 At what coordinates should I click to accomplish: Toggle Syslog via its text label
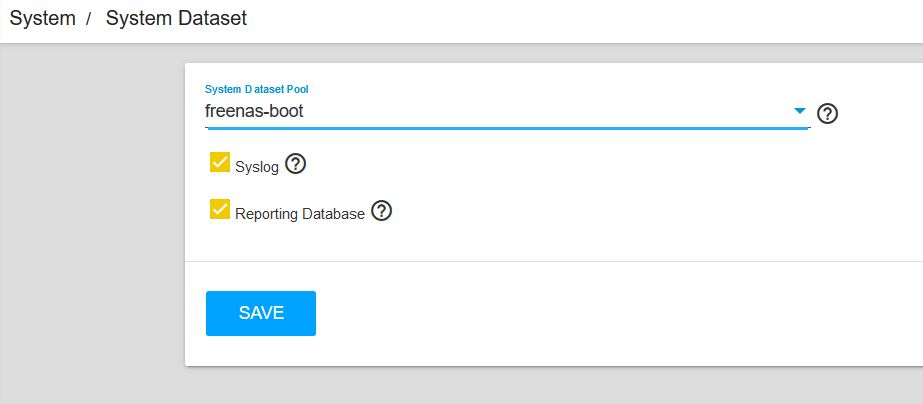(x=257, y=167)
